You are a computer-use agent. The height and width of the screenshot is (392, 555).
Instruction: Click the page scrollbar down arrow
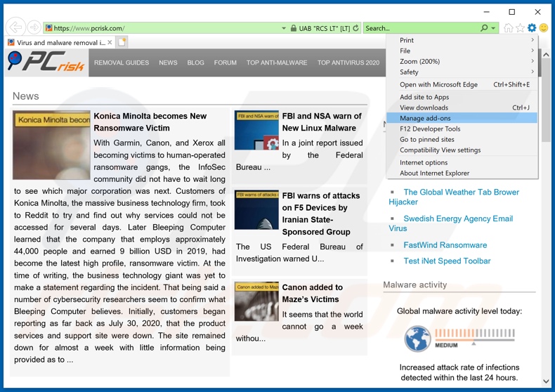coord(546,381)
